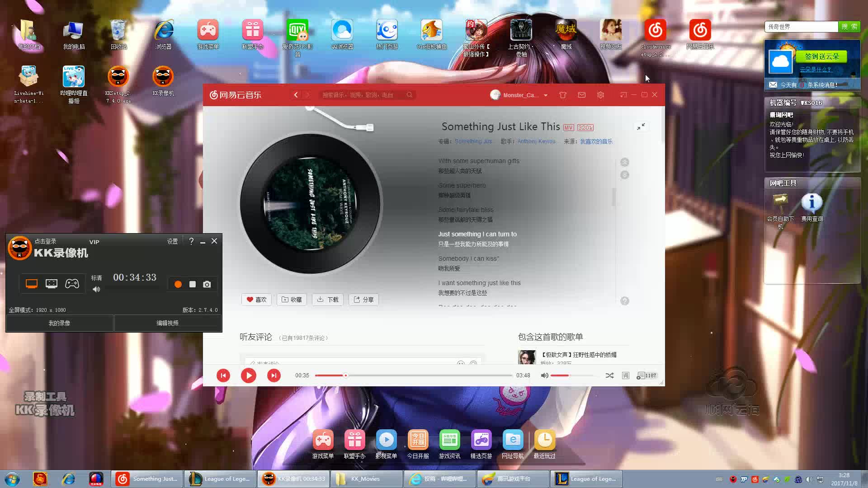Open 游戏菜单 desktop icon
The width and height of the screenshot is (868, 488).
click(x=208, y=35)
